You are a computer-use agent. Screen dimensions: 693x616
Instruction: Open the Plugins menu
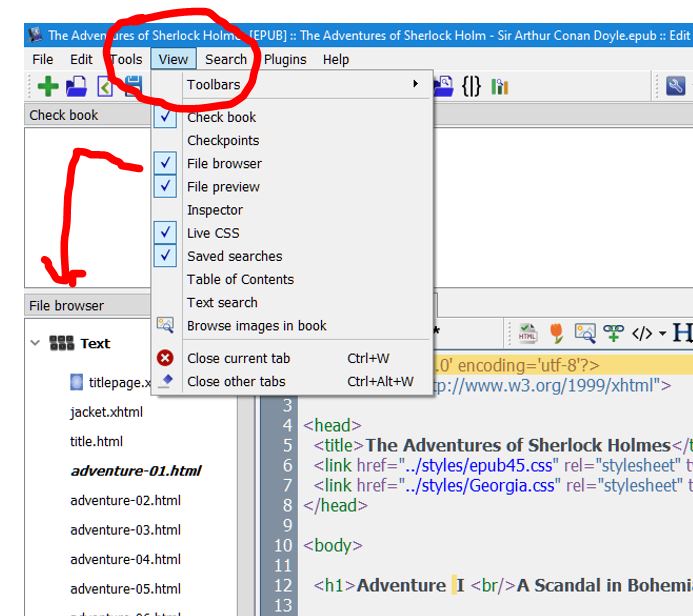point(285,59)
